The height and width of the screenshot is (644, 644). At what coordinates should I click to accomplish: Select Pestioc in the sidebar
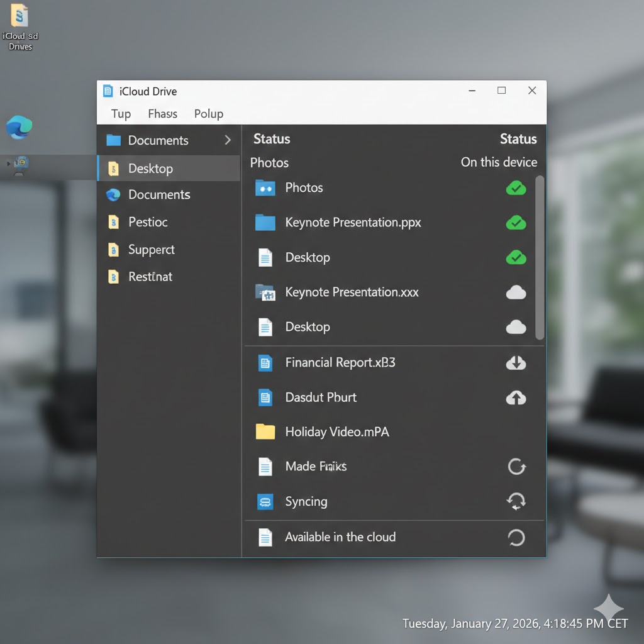[147, 222]
